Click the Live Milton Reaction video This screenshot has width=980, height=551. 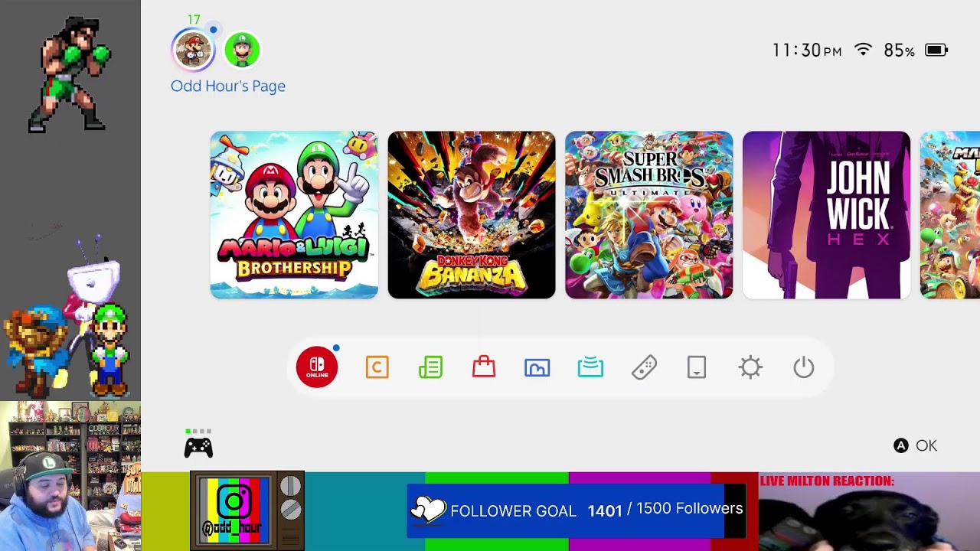(869, 511)
